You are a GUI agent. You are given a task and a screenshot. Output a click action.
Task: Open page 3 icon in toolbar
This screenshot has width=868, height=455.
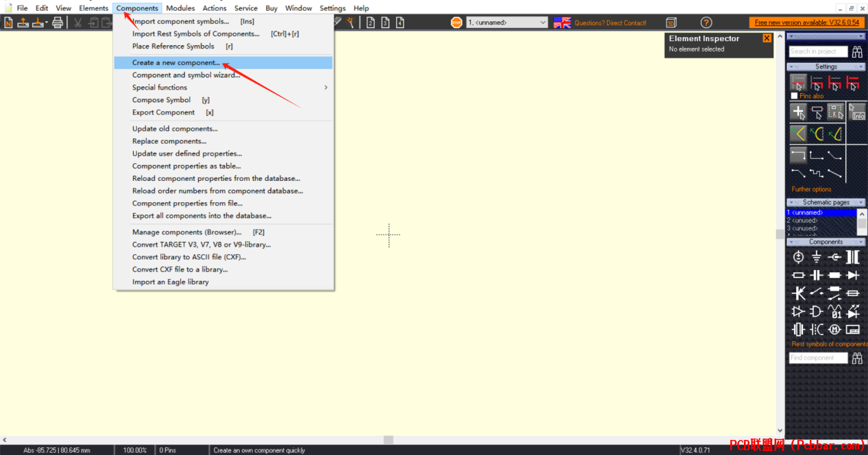click(x=385, y=23)
